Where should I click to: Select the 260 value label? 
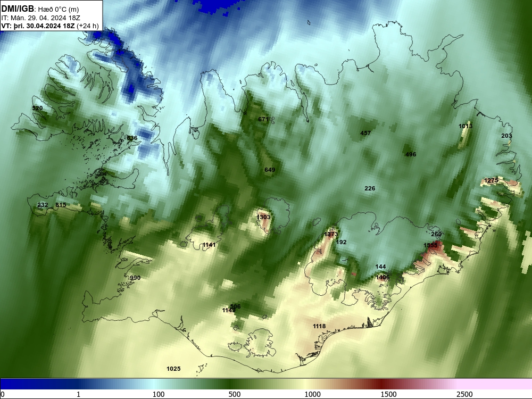point(436,234)
